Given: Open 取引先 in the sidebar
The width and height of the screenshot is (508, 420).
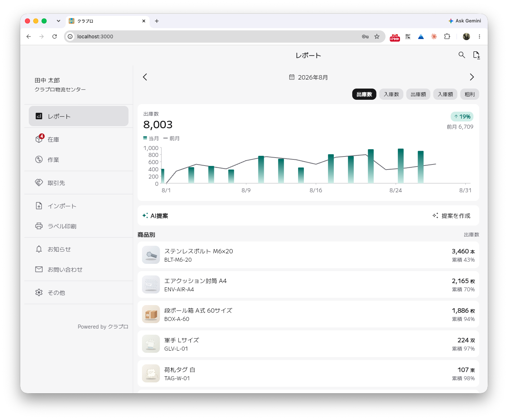Looking at the screenshot, I should pos(78,183).
